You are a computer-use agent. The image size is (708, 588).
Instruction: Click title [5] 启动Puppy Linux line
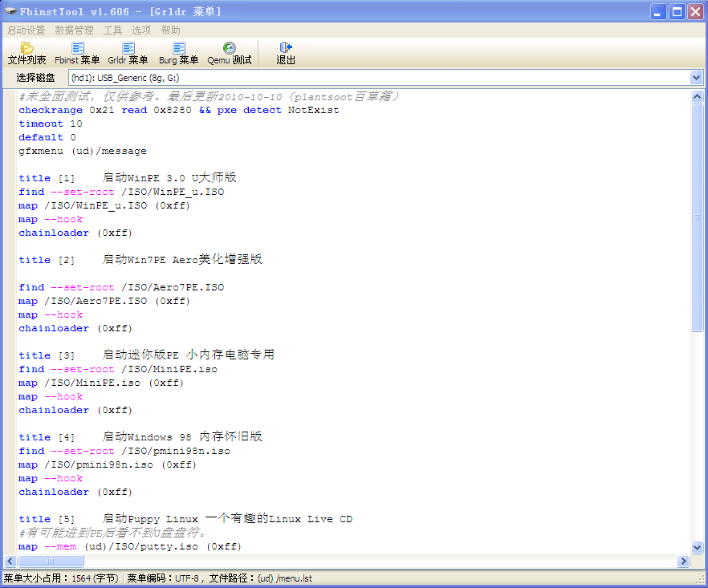185,519
